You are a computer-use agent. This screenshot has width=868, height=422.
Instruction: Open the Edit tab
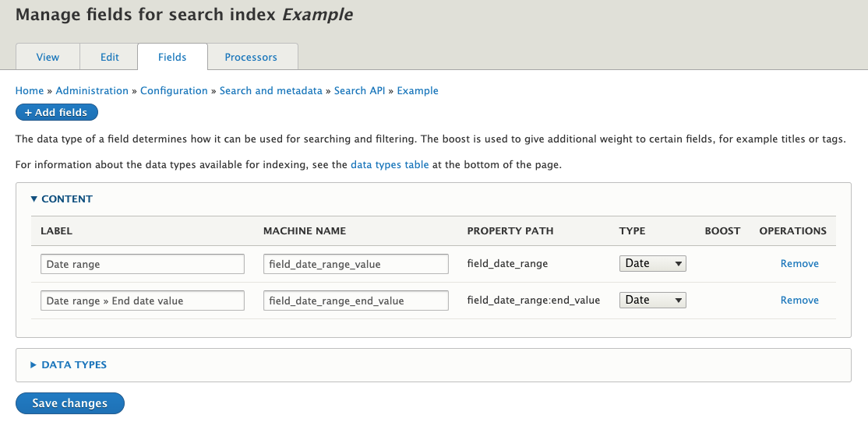(109, 57)
